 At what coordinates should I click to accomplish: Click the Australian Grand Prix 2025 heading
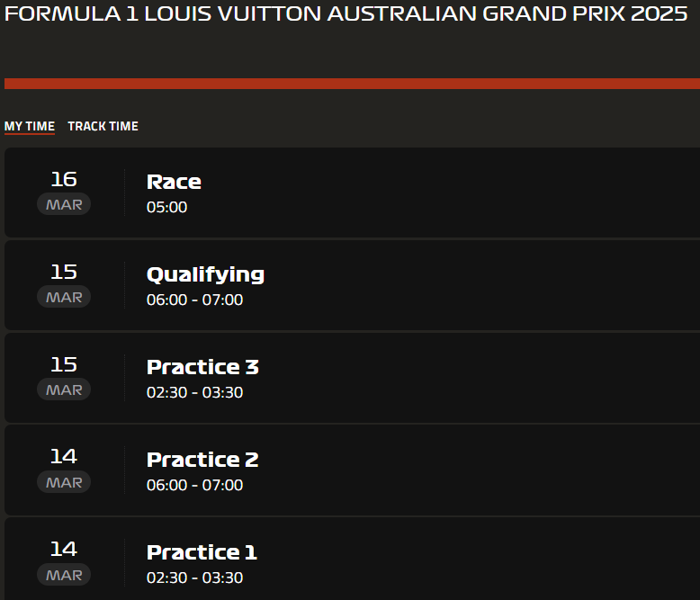(346, 13)
